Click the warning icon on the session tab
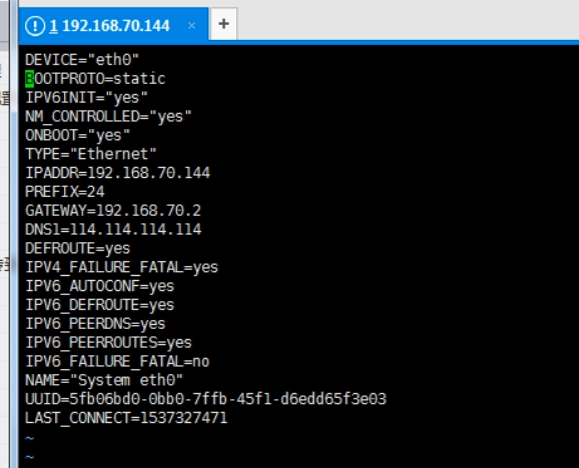 tap(35, 26)
